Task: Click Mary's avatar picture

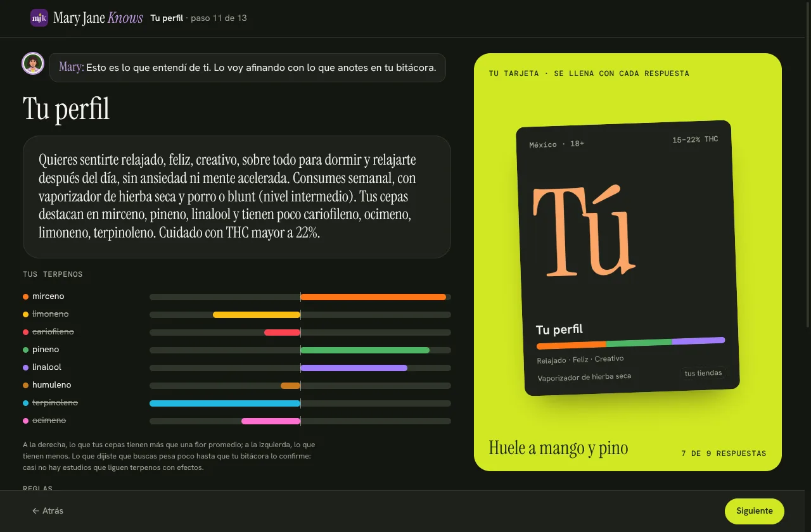Action: [x=33, y=63]
